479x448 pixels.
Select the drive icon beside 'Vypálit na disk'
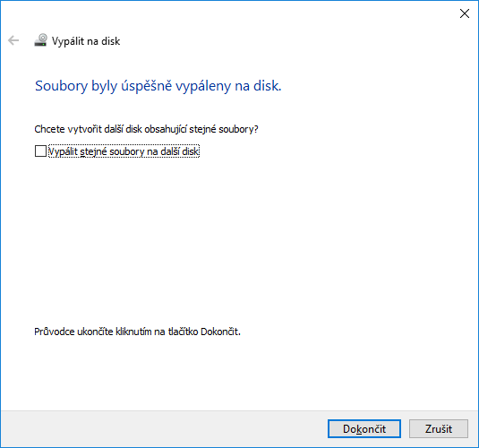[x=40, y=40]
